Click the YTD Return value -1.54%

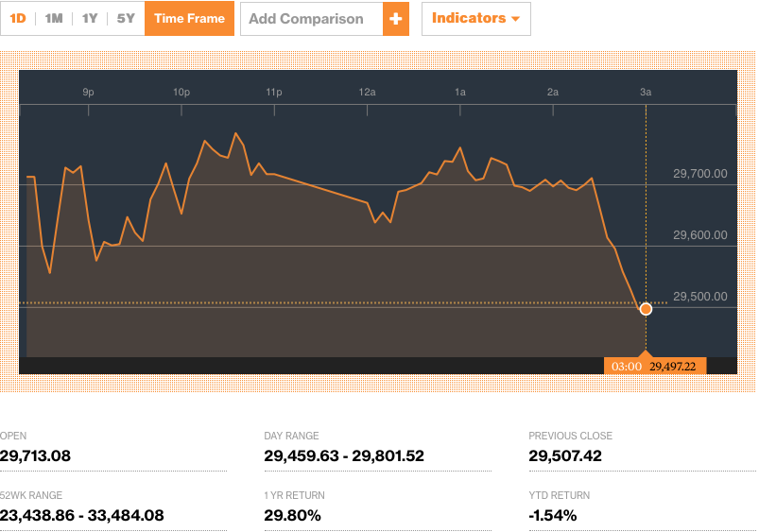click(553, 515)
